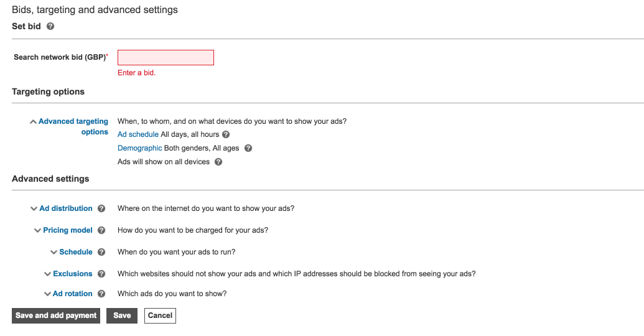Viewport: 644px width, 336px height.
Task: Open help icon next to Ad schedule
Action: pos(226,134)
